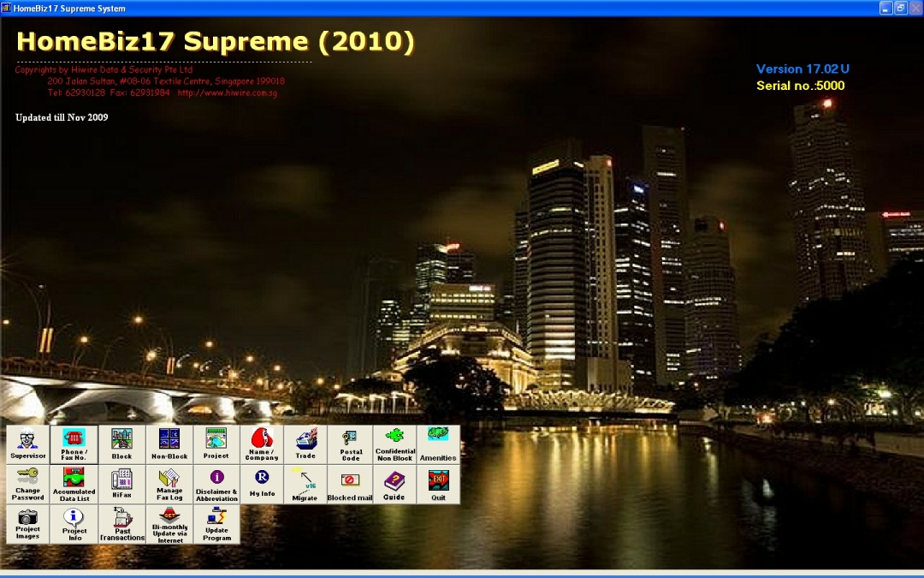Search by Name / Company
This screenshot has width=924, height=578.
click(x=262, y=444)
